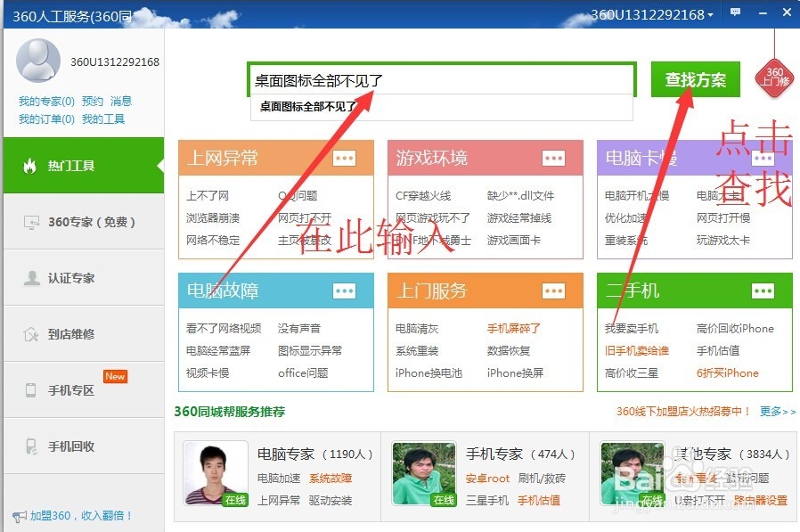
Task: Click the 手机专家 expert photo
Action: 424,473
